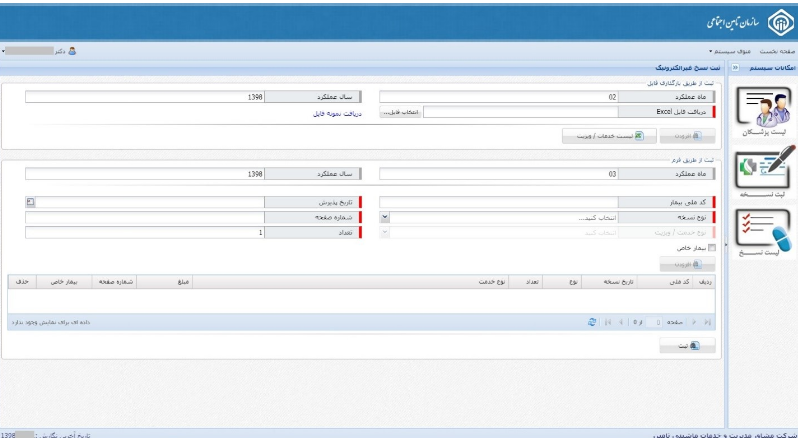Click the تعداد count input field
803x438 pixels.
144,233
